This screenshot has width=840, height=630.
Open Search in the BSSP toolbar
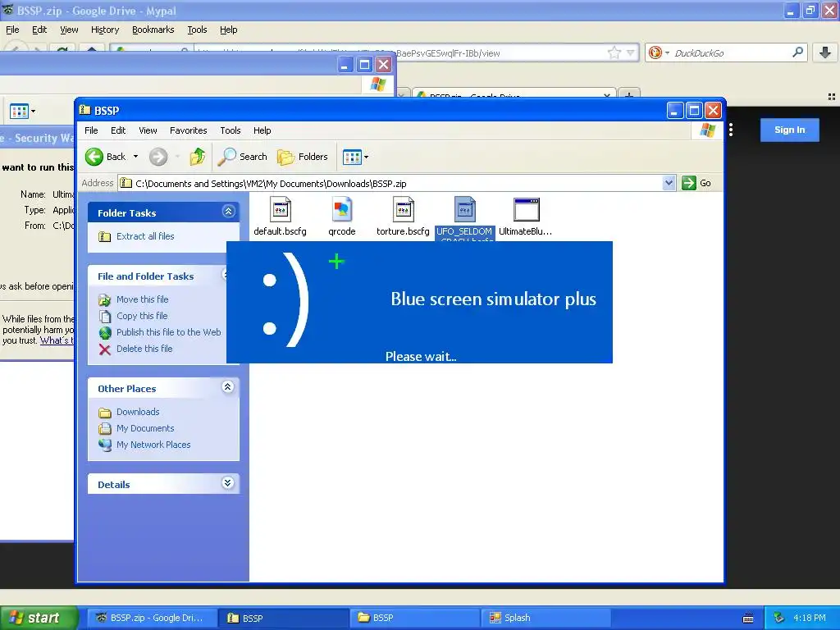point(242,157)
